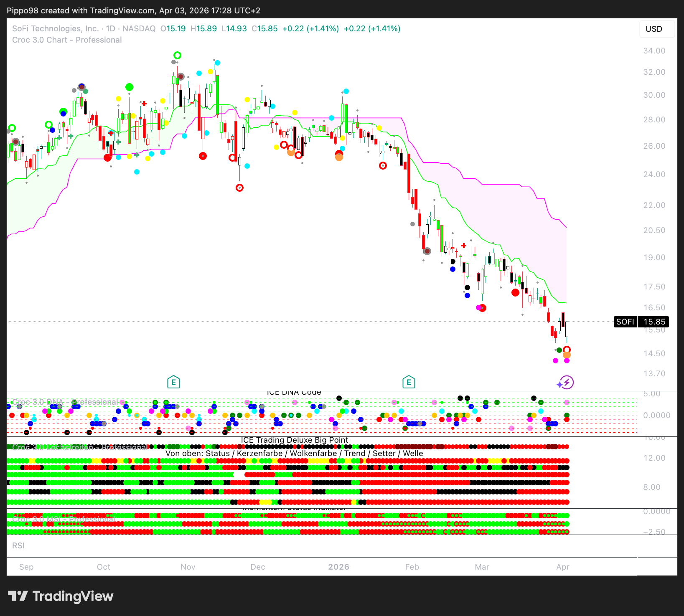This screenshot has width=684, height=616.
Task: Click the green ring marker at chart peak
Action: click(177, 55)
